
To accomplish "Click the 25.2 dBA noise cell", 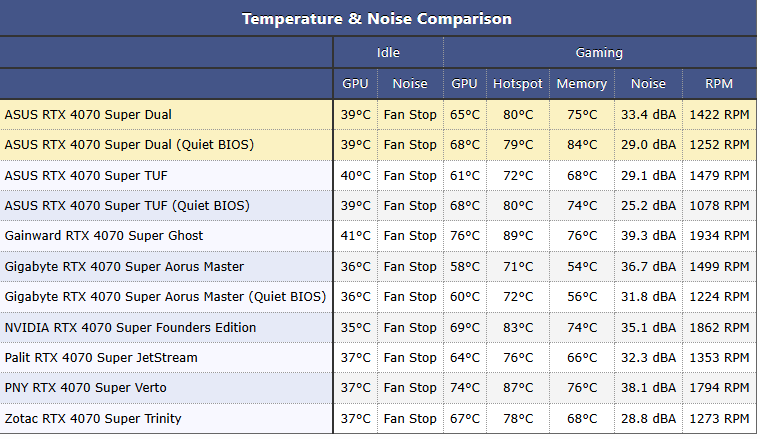I will point(648,206).
